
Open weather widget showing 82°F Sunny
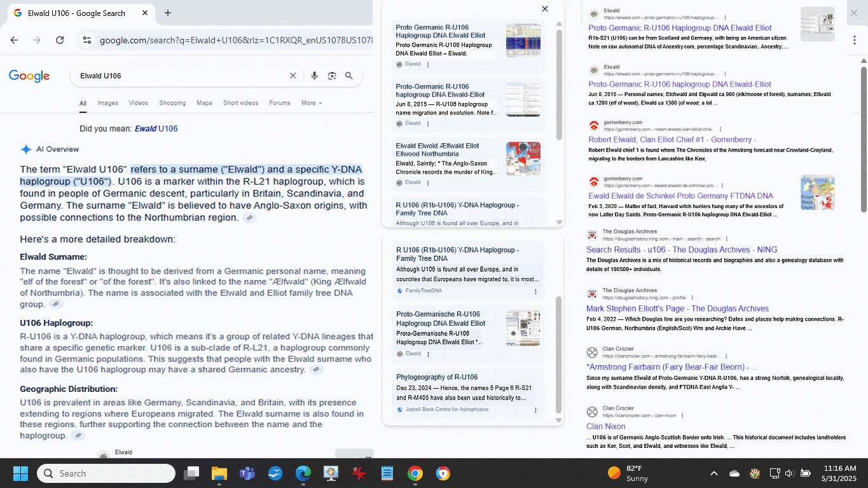pyautogui.click(x=628, y=473)
